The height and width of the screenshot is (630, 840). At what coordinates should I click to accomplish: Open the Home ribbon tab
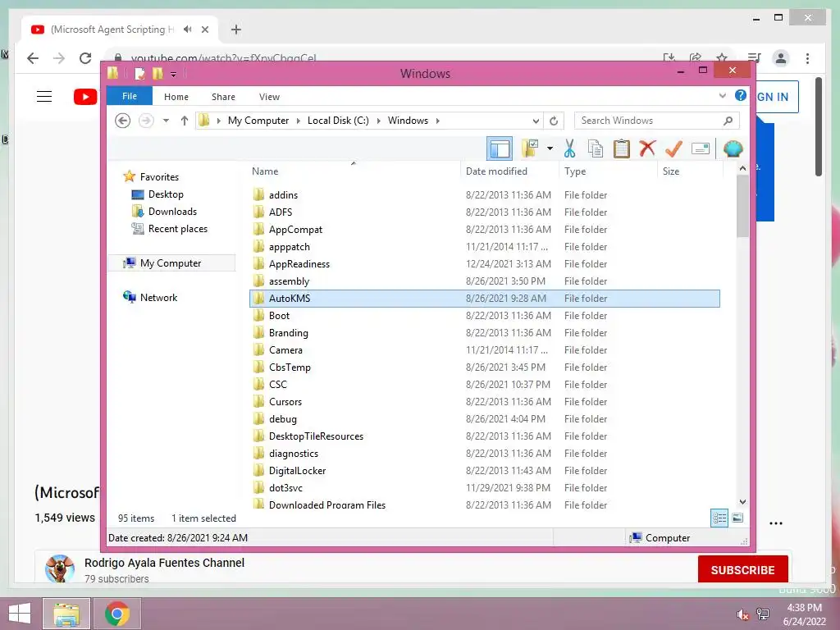click(x=176, y=97)
